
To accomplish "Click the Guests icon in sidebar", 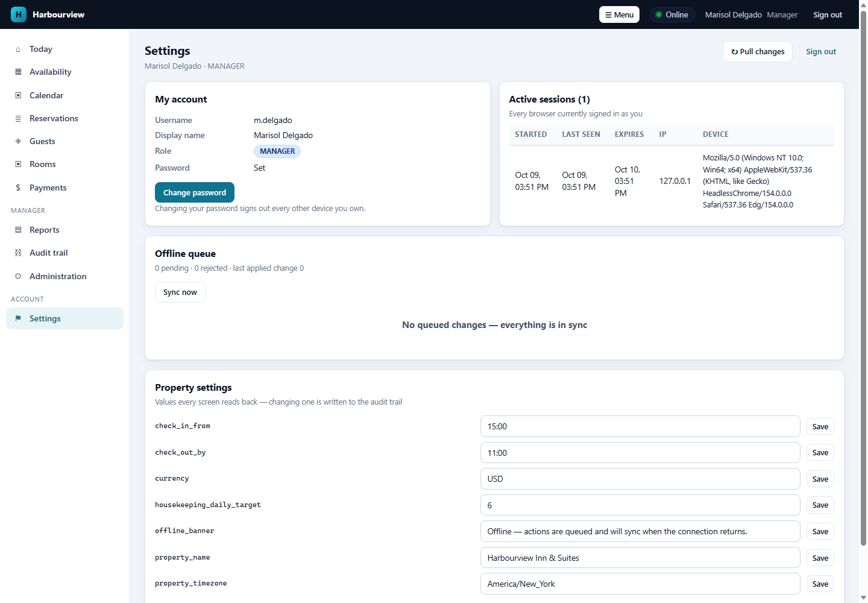I will point(18,142).
